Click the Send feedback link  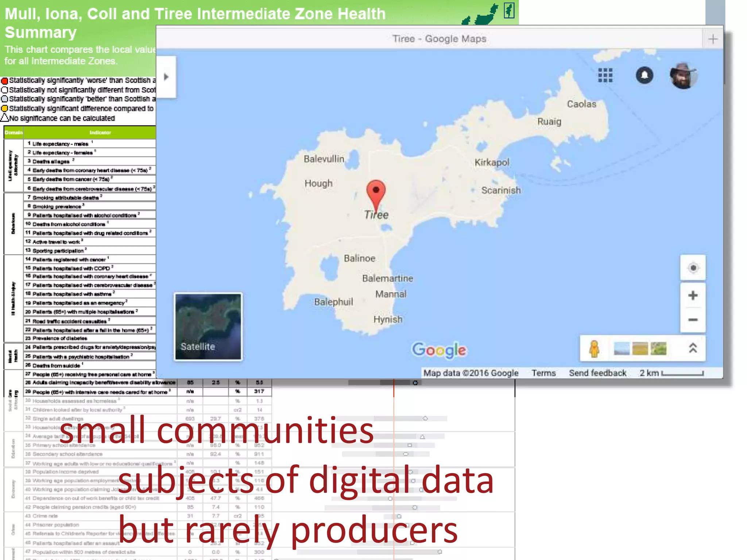pyautogui.click(x=597, y=373)
